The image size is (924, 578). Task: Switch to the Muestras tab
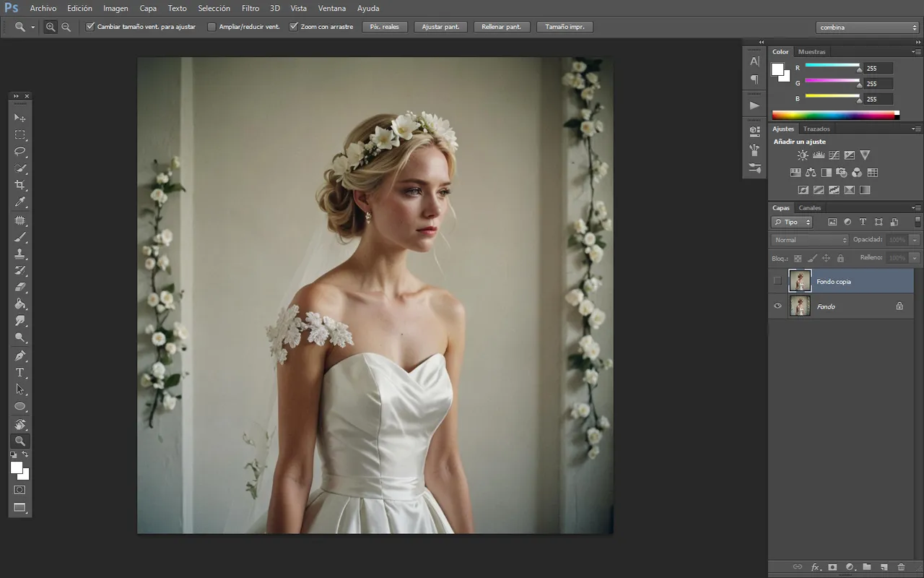(x=812, y=52)
